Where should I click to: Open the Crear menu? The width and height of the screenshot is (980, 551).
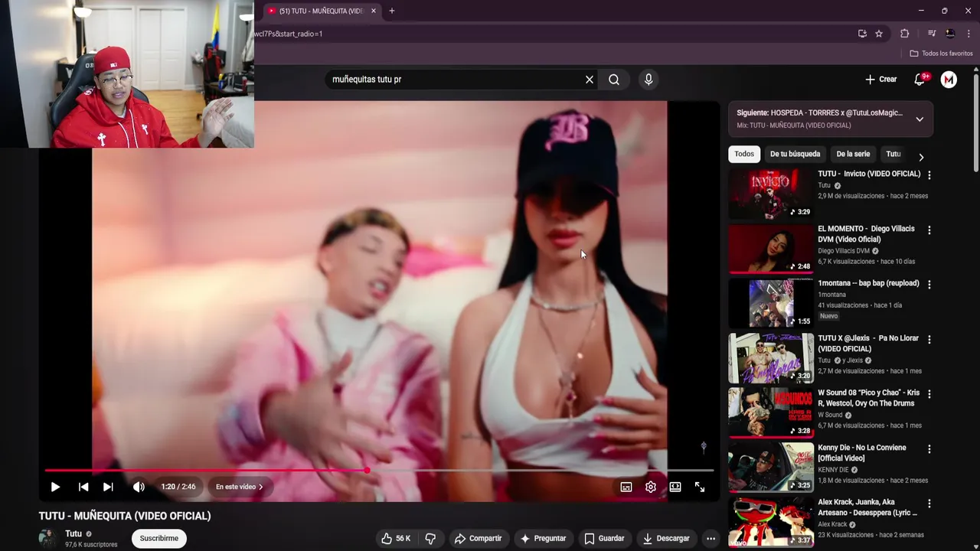(x=880, y=80)
